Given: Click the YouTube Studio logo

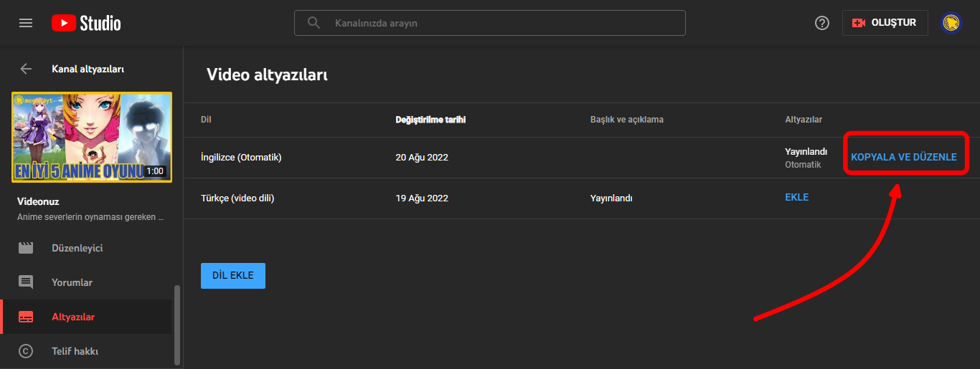Looking at the screenshot, I should tap(86, 23).
